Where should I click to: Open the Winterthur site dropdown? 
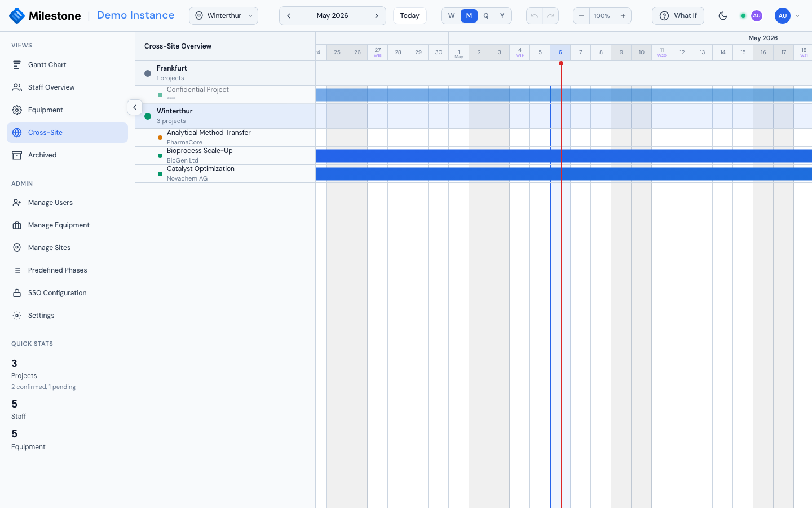pos(223,16)
